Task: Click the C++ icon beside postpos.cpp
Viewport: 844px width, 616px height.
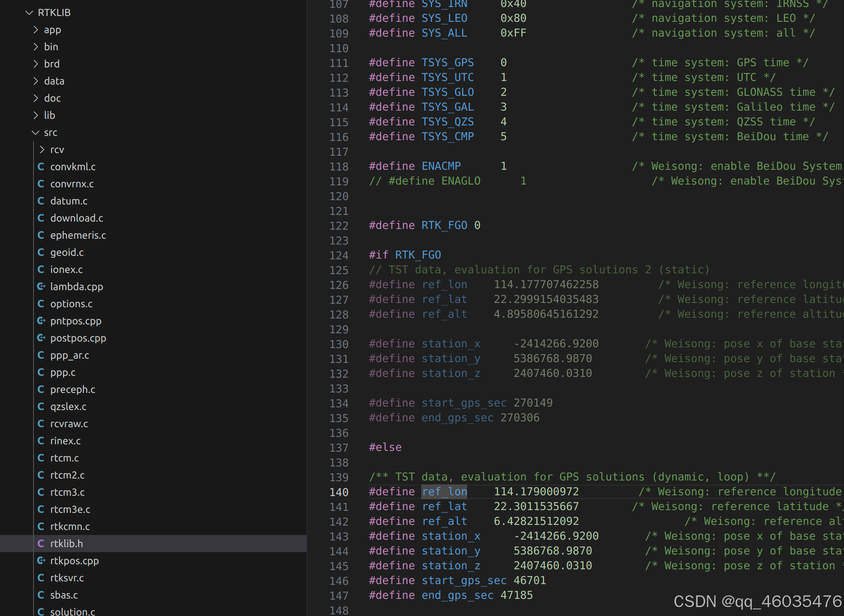Action: 41,338
